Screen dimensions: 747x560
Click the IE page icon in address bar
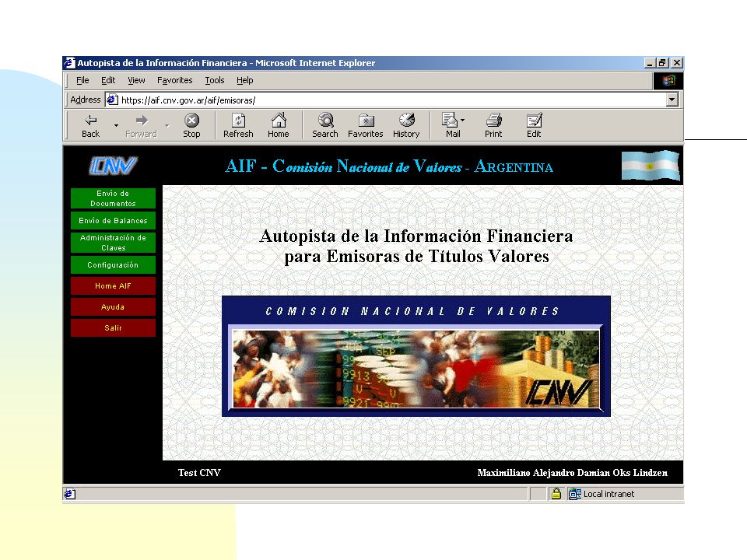pos(112,100)
